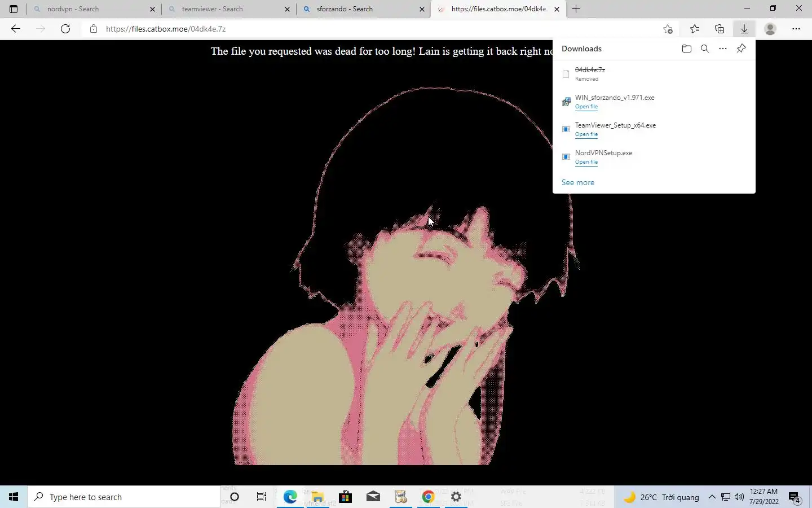Open Edge Settings and more menu
The width and height of the screenshot is (812, 508).
796,29
